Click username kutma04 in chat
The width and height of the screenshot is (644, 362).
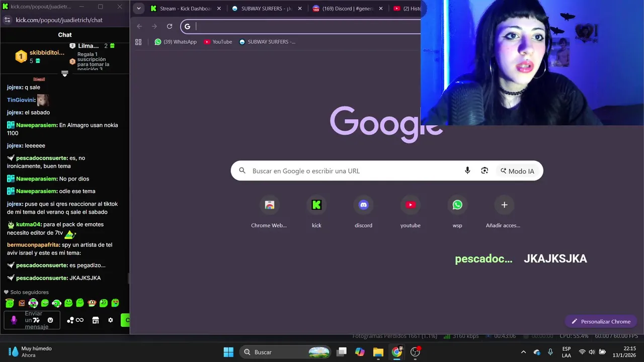(28, 224)
